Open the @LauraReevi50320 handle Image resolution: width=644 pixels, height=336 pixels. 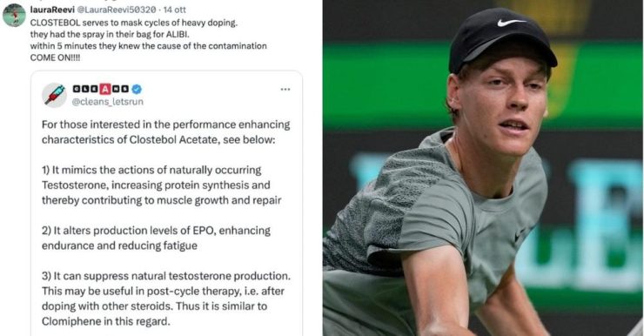[117, 10]
